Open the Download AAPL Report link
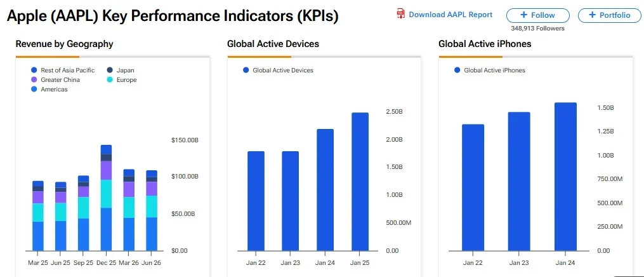This screenshot has width=644, height=277. (450, 15)
